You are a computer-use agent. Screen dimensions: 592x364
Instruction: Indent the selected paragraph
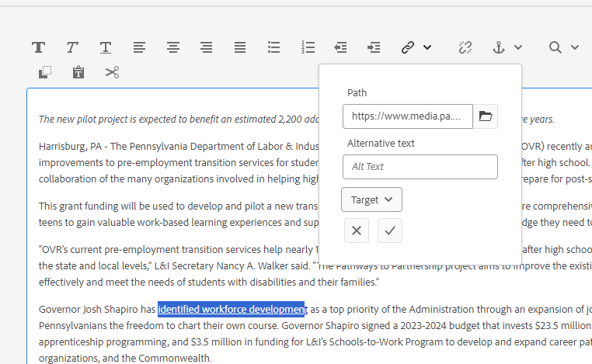374,47
